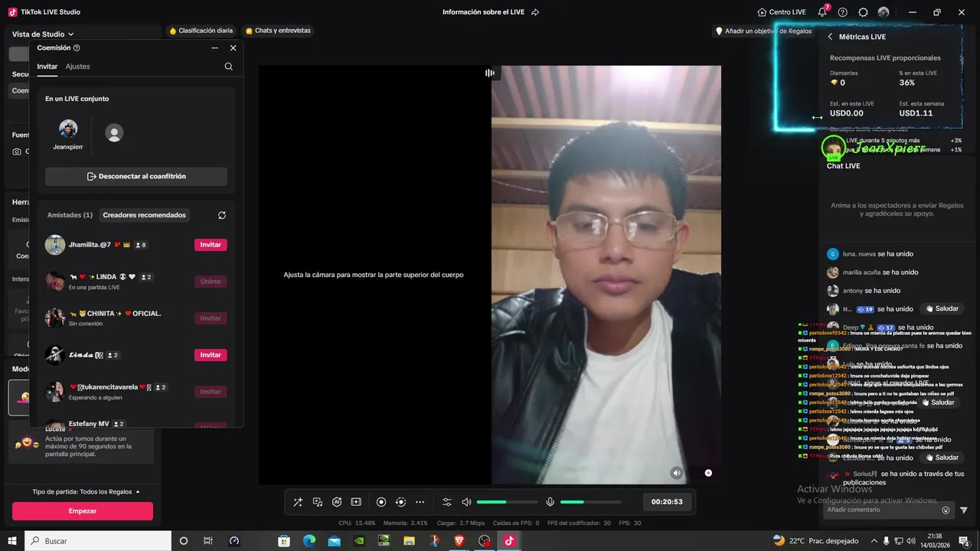Select Creadores recomendados tab
Image resolution: width=980 pixels, height=551 pixels.
(145, 215)
